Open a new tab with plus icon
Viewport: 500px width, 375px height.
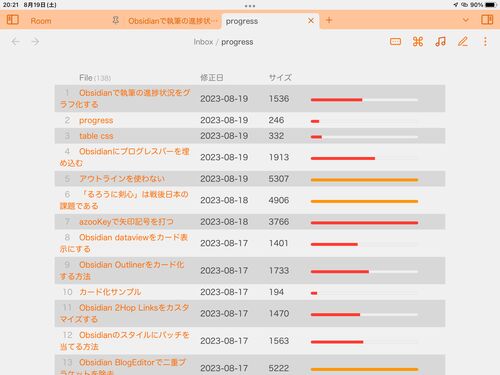[329, 20]
